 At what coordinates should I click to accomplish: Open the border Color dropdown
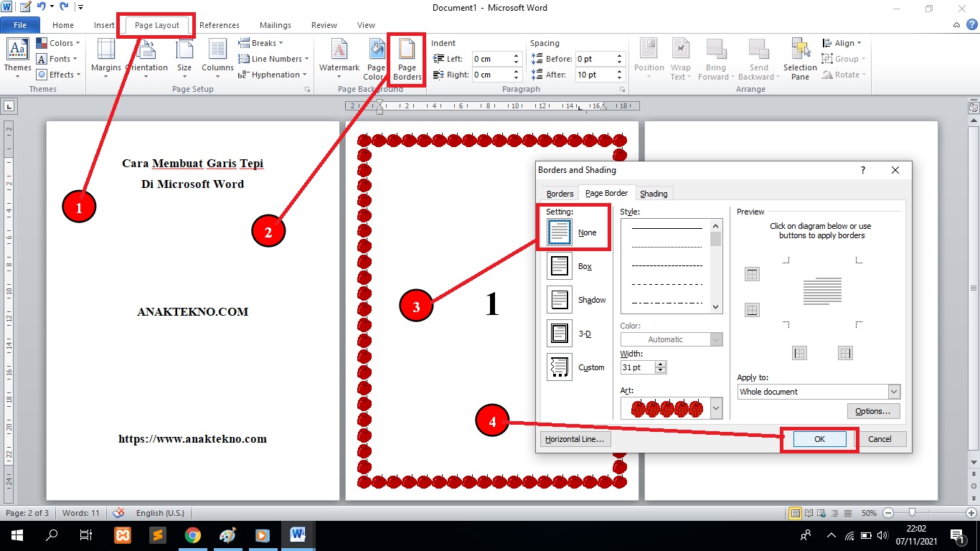pos(716,339)
